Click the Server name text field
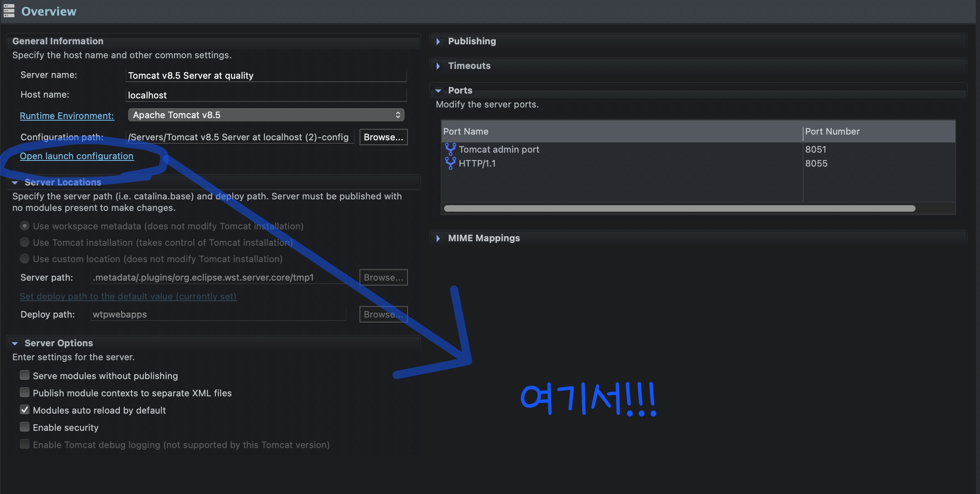 tap(266, 75)
